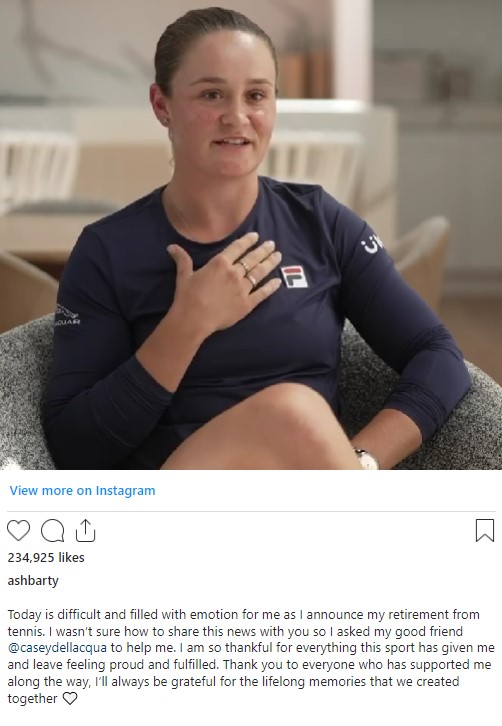The height and width of the screenshot is (726, 502).
Task: Click the word together ending the caption
Action: pyautogui.click(x=32, y=698)
